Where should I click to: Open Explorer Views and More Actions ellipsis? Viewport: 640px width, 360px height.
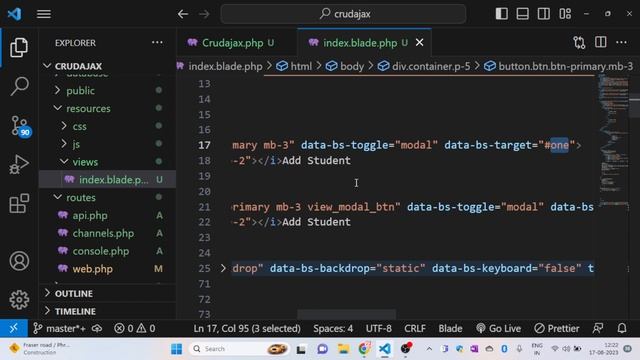pyautogui.click(x=157, y=42)
